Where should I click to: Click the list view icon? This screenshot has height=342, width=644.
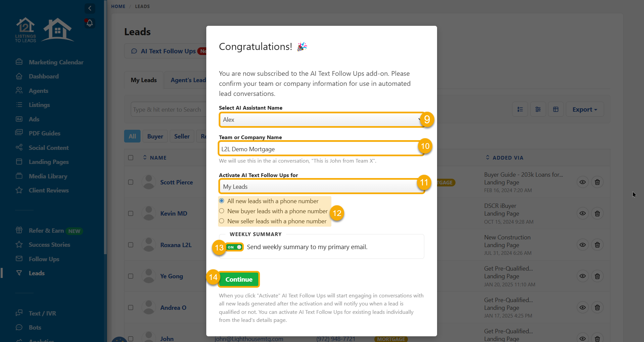pos(520,110)
